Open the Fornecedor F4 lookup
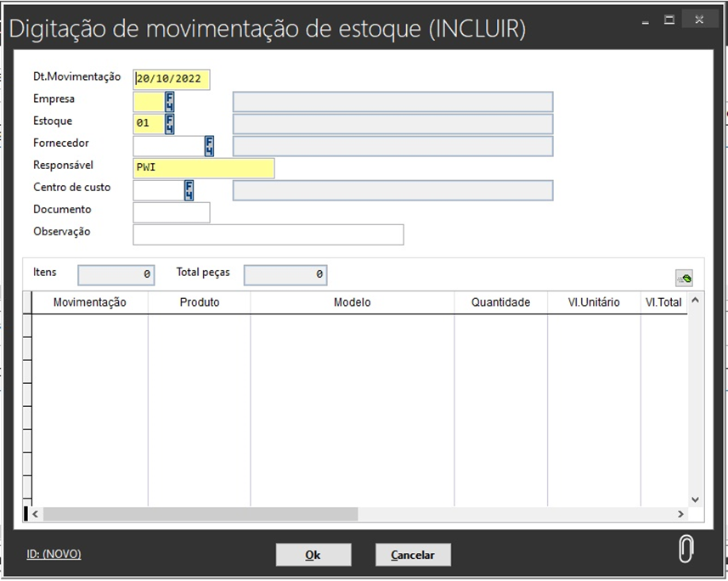 [209, 146]
